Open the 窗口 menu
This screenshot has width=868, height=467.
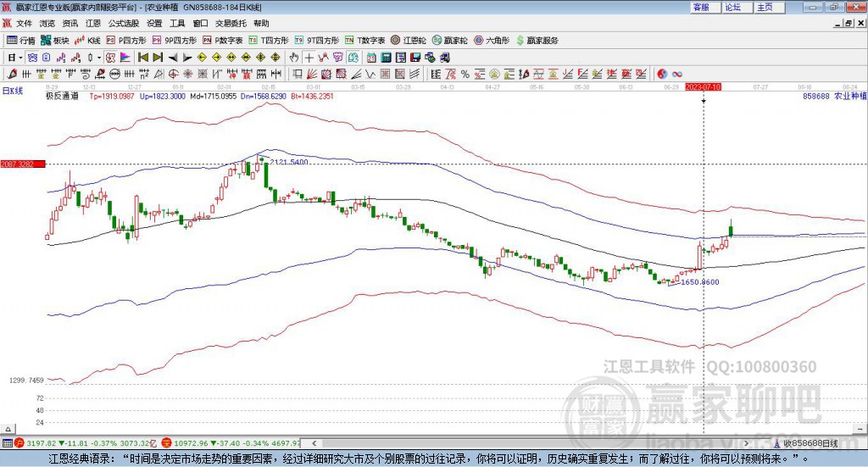tap(200, 23)
